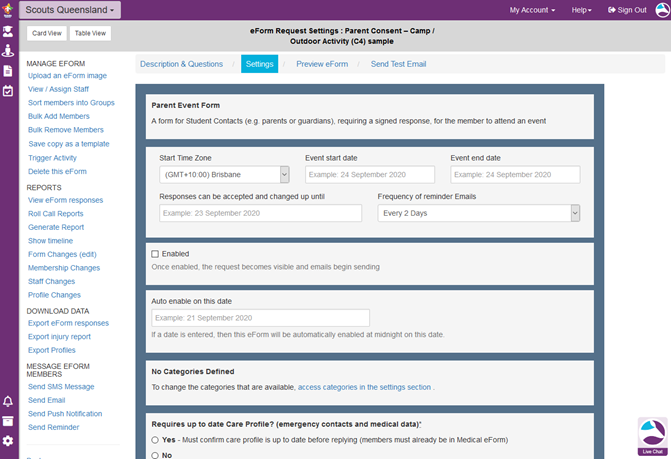Click Export injury report link
This screenshot has width=671, height=459.
(59, 337)
